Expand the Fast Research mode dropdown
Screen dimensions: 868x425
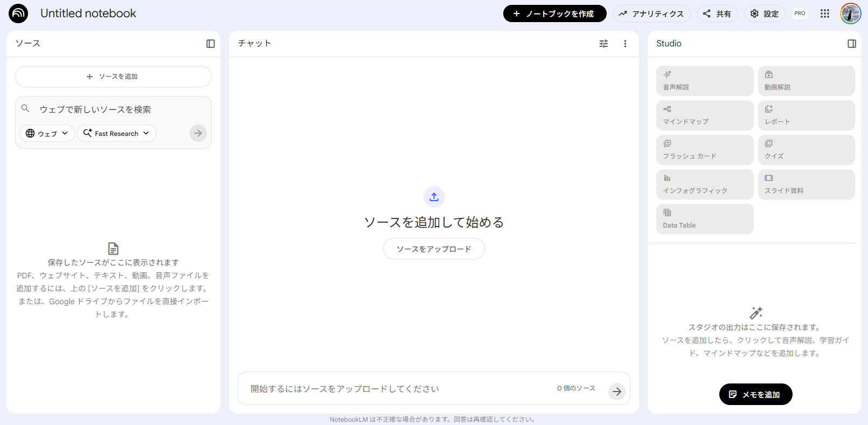116,133
